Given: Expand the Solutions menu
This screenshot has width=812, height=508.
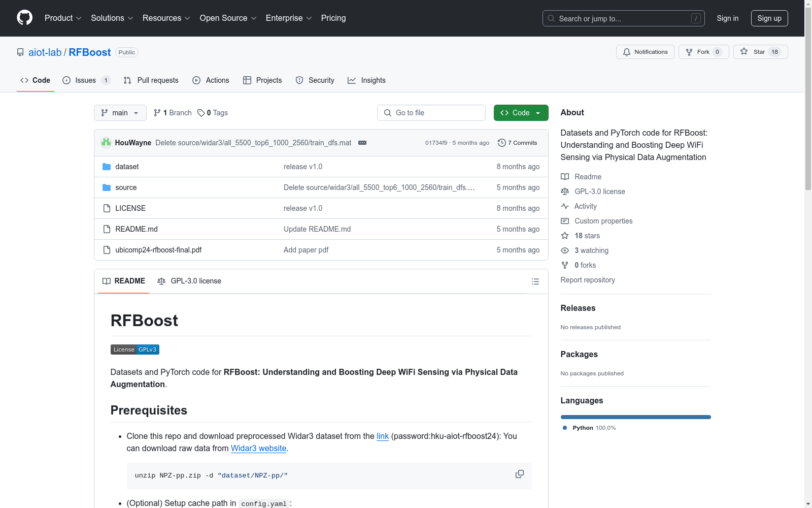Looking at the screenshot, I should pyautogui.click(x=112, y=18).
